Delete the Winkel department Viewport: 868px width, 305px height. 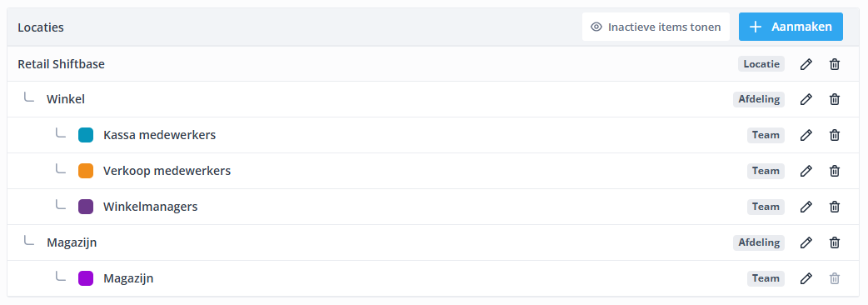point(835,100)
